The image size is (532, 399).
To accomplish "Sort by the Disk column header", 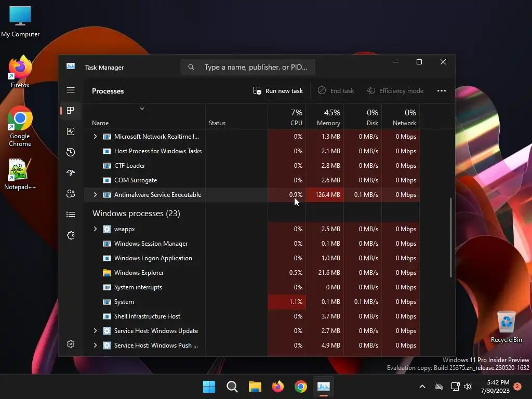I will pyautogui.click(x=363, y=117).
